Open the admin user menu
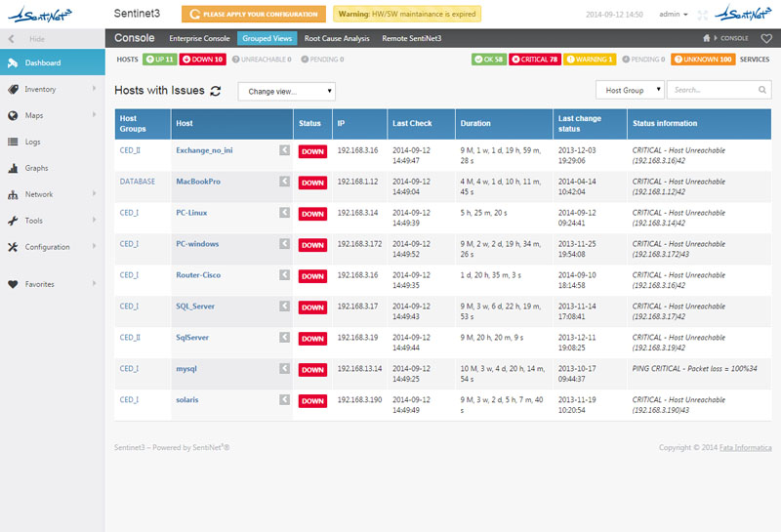Screen dimensions: 781x532 point(673,15)
